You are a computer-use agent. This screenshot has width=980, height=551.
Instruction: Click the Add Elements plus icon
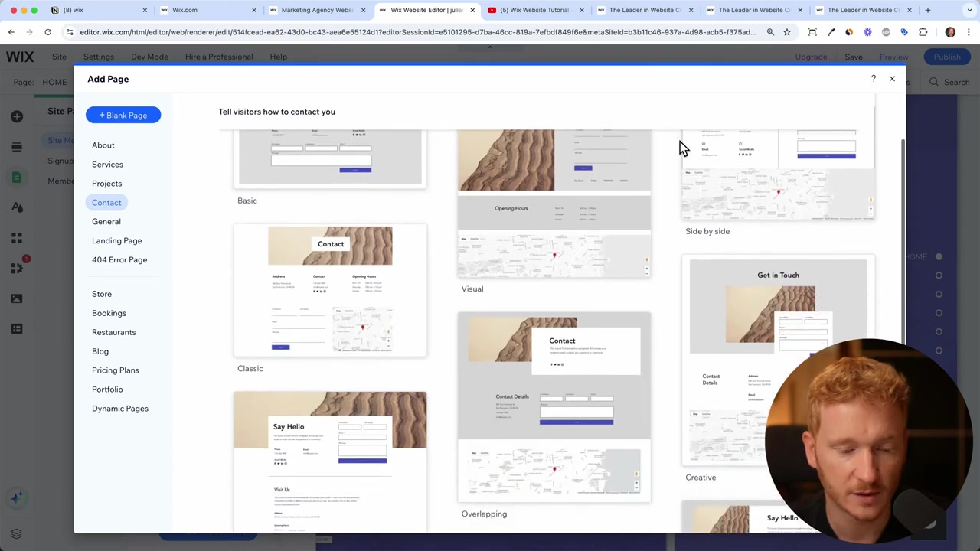17,116
